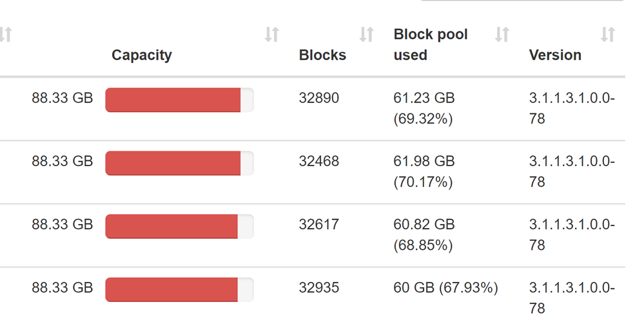Sort table by the Capacity column arrows

pos(271,35)
